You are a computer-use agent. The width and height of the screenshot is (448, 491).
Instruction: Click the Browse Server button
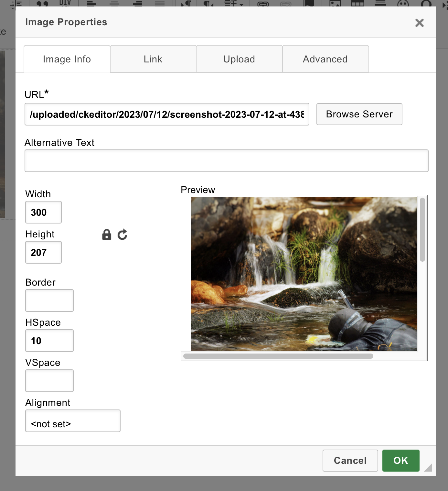359,114
